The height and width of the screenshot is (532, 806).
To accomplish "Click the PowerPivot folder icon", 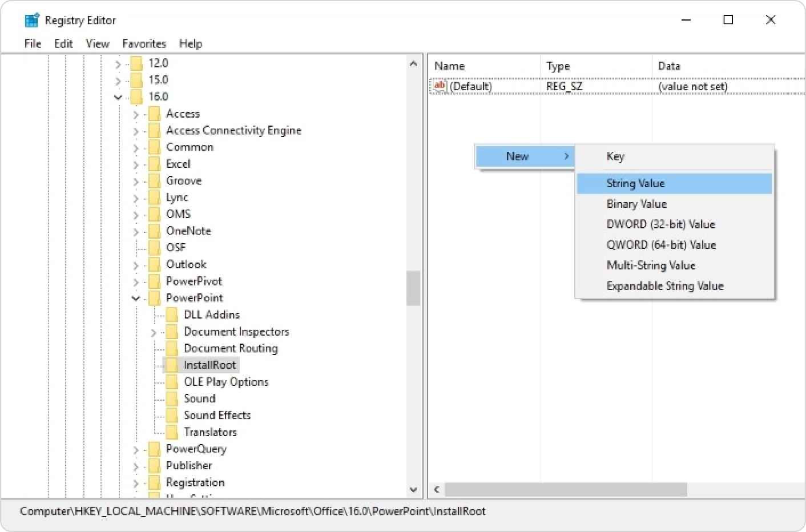I will [154, 281].
